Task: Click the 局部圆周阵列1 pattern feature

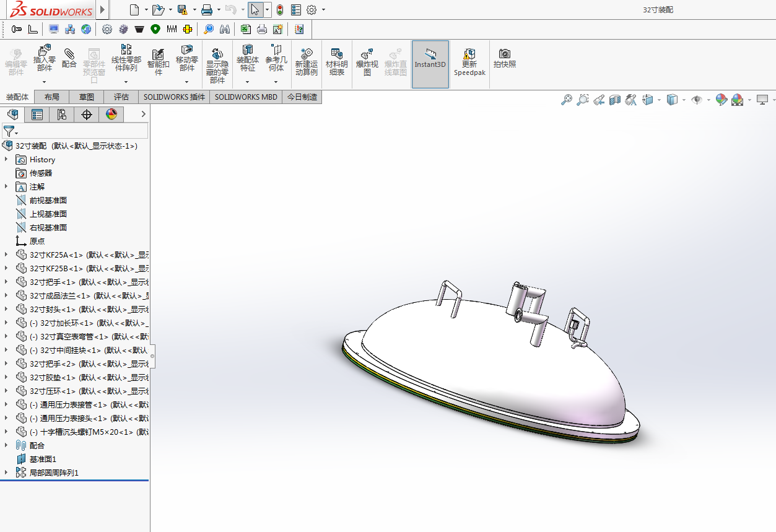Action: click(x=54, y=473)
